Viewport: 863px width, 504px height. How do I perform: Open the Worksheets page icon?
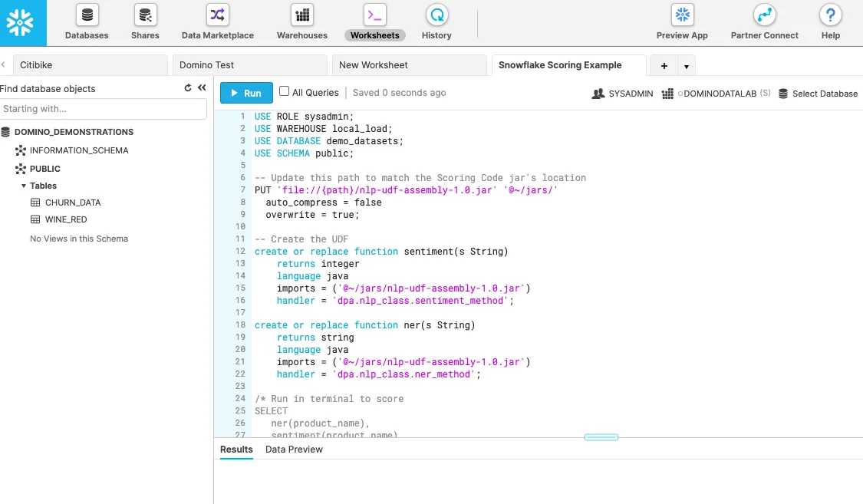pos(375,15)
